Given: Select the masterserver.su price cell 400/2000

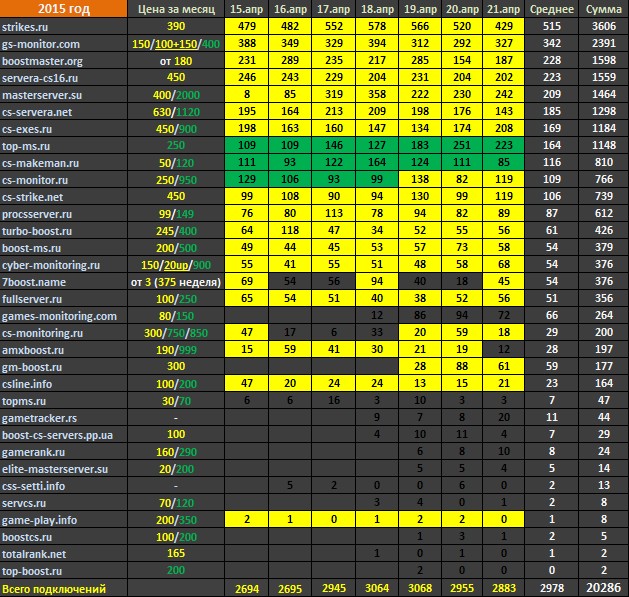Looking at the screenshot, I should point(176,95).
